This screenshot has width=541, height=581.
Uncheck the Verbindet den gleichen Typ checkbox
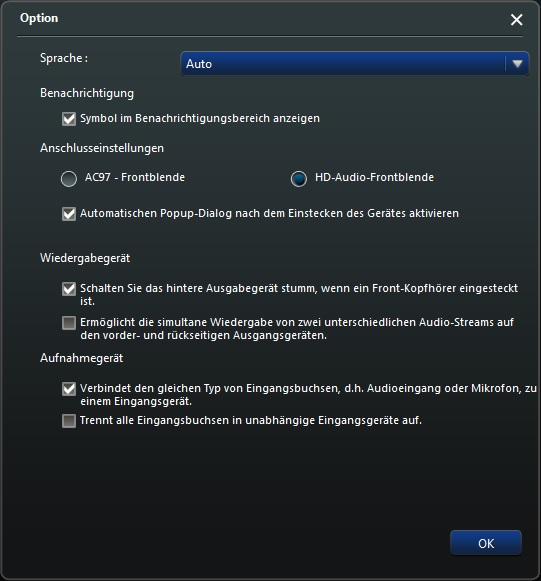[x=69, y=389]
